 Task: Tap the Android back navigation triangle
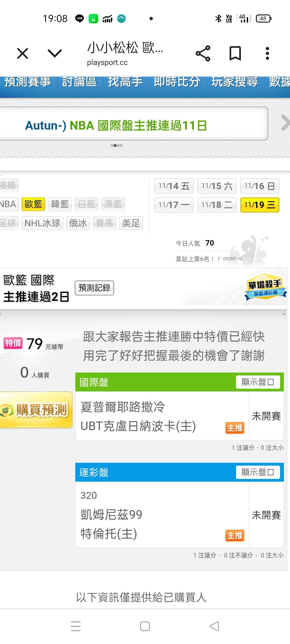tap(214, 626)
